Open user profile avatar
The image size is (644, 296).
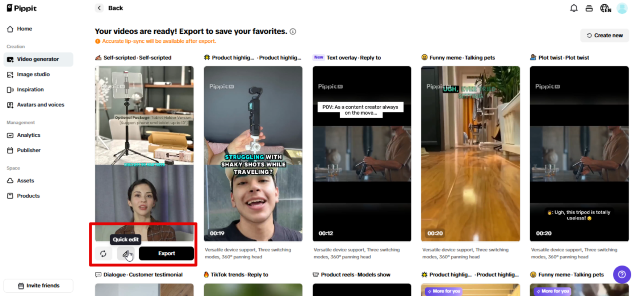click(622, 8)
